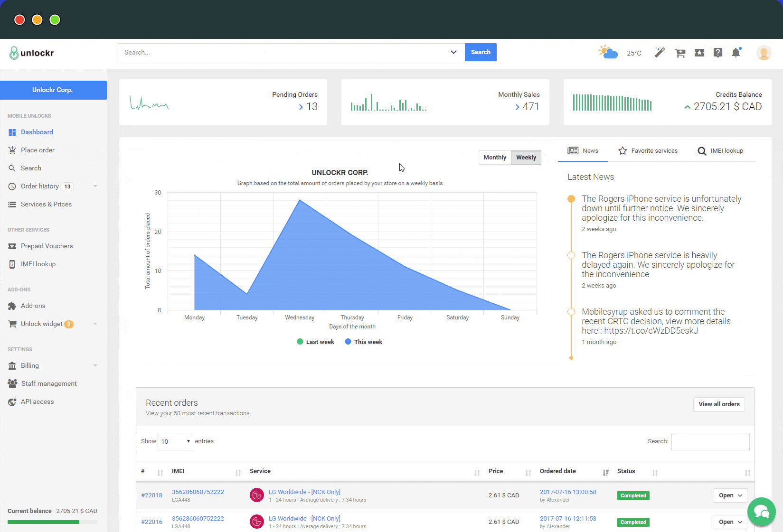Screen dimensions: 783x532
Task: Switch graph to Weekly view
Action: click(526, 158)
